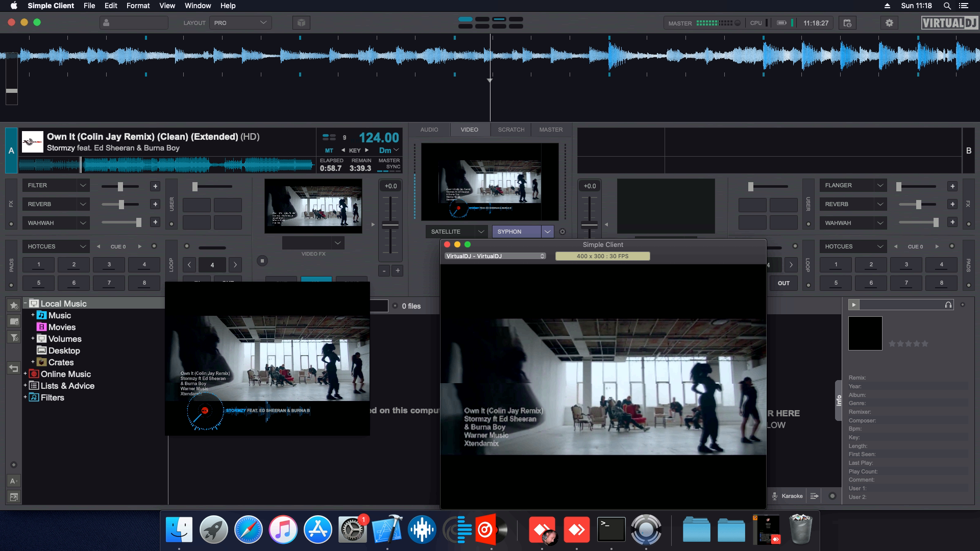Image resolution: width=980 pixels, height=551 pixels.
Task: Click the KEY next arrow on deck A
Action: coord(366,151)
